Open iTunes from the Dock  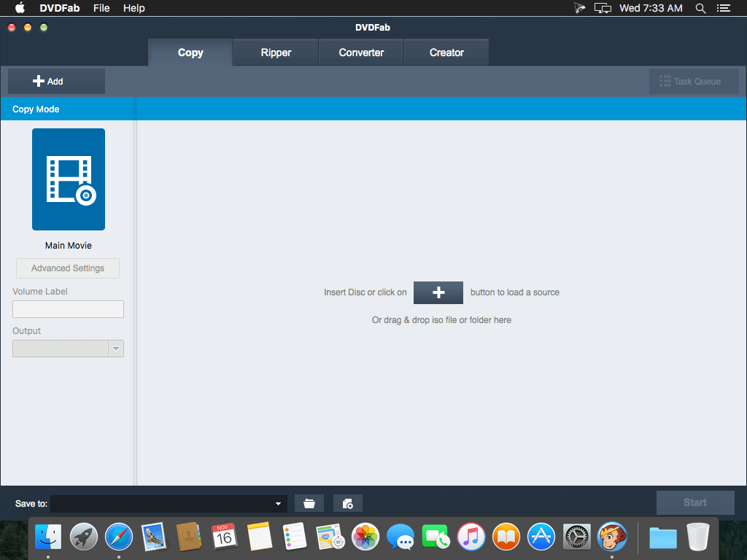point(471,537)
